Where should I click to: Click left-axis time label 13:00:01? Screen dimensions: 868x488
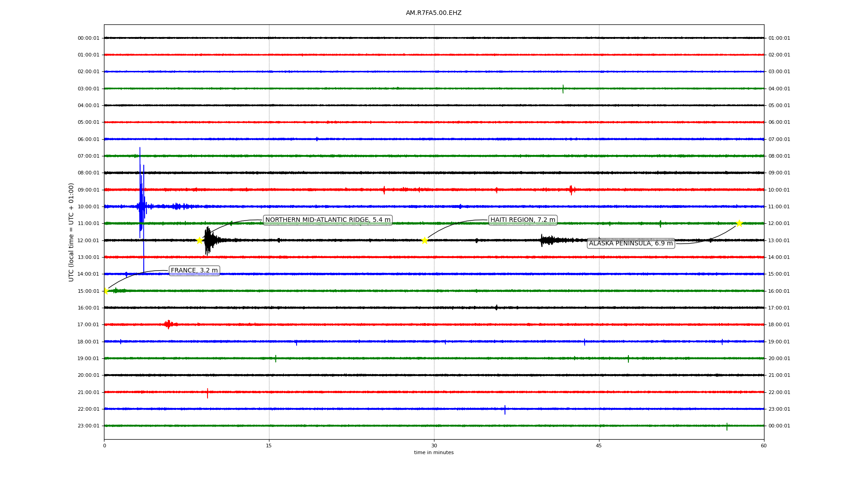pyautogui.click(x=89, y=258)
